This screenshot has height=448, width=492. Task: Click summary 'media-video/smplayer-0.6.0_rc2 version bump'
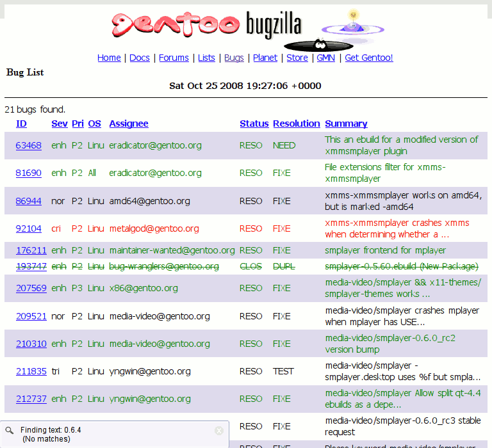pyautogui.click(x=390, y=344)
